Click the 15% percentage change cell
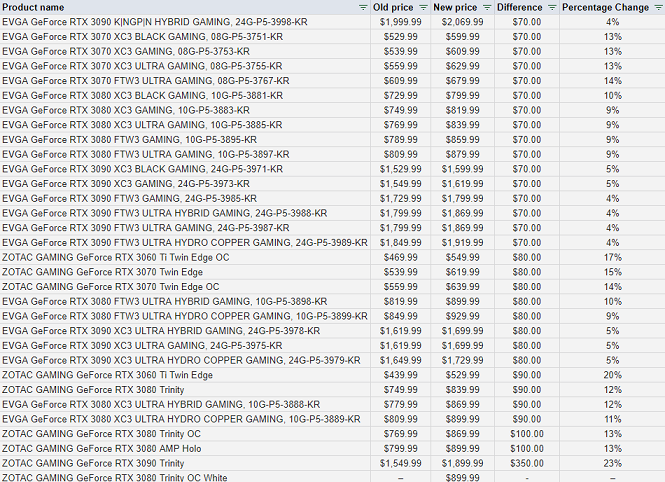 (x=612, y=272)
